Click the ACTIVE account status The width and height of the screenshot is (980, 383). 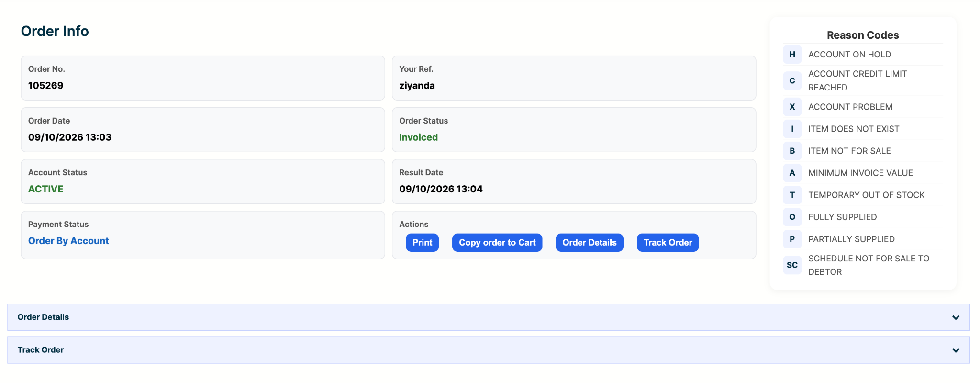[45, 189]
